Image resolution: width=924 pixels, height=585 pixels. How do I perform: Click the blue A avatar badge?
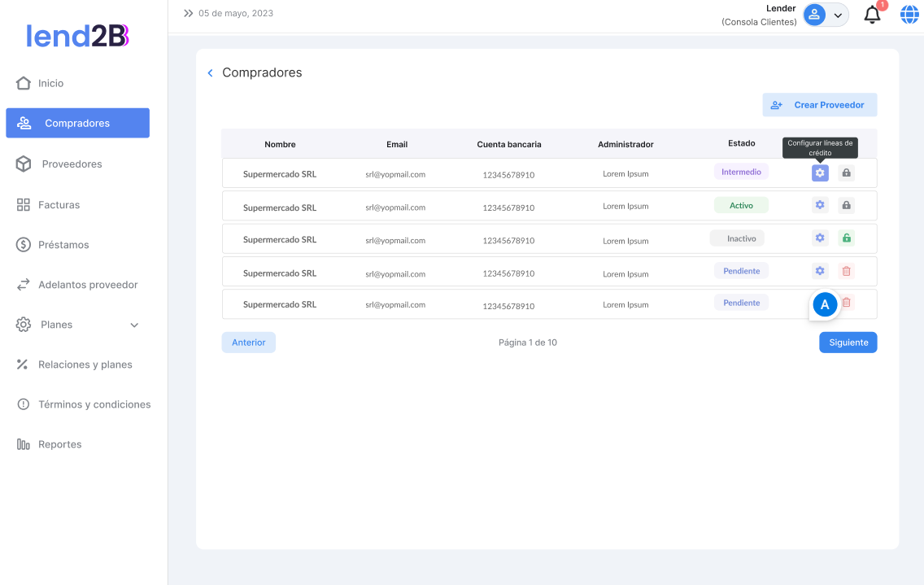point(825,304)
